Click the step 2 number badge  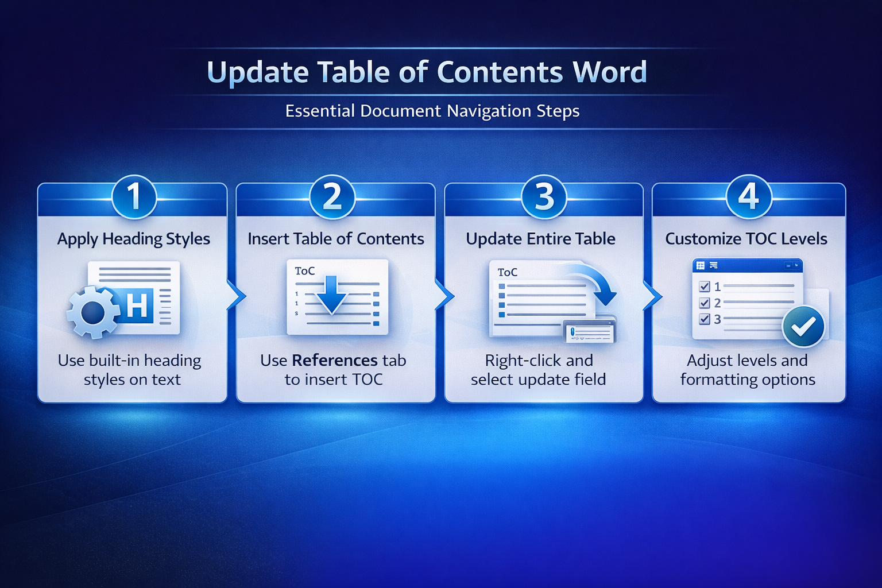click(332, 197)
